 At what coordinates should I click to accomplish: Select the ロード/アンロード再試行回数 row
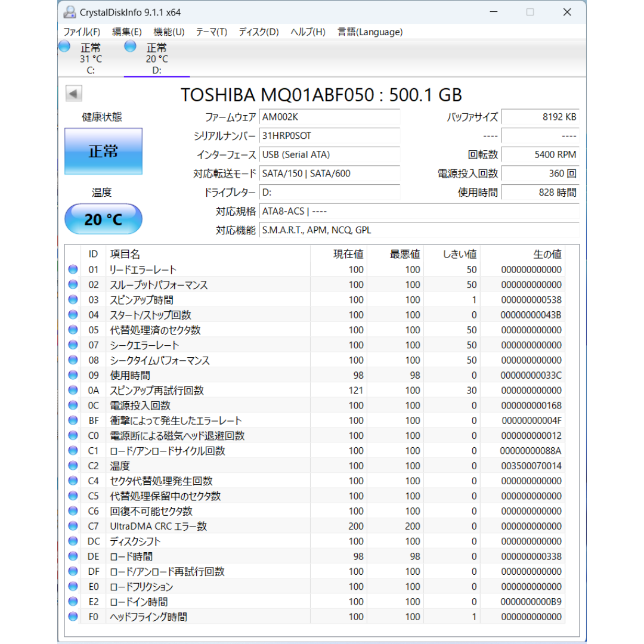click(x=315, y=571)
